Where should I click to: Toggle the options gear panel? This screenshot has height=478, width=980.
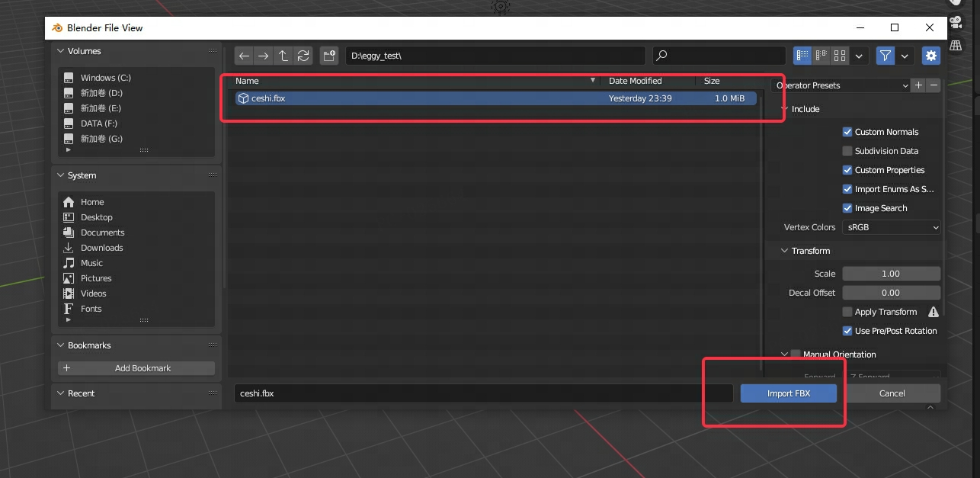(x=930, y=56)
